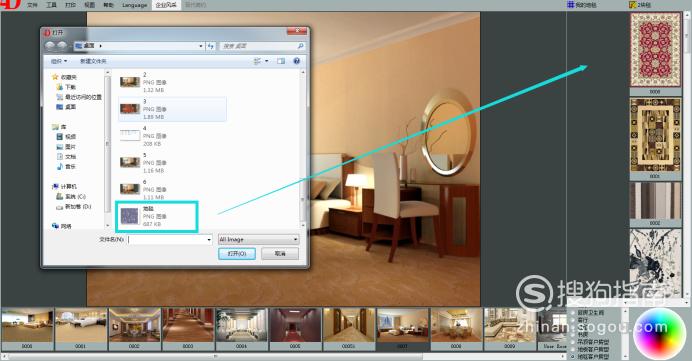This screenshot has height=361, width=692.
Task: Select the black ink-splash carpet swatch
Action: 655,263
